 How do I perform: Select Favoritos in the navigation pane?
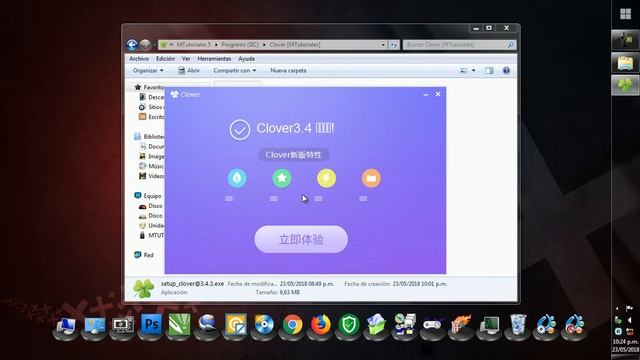(x=149, y=87)
